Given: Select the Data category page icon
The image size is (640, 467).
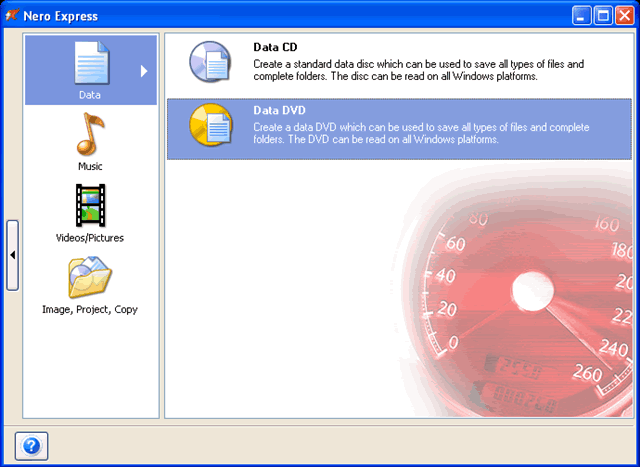Looking at the screenshot, I should pos(90,63).
